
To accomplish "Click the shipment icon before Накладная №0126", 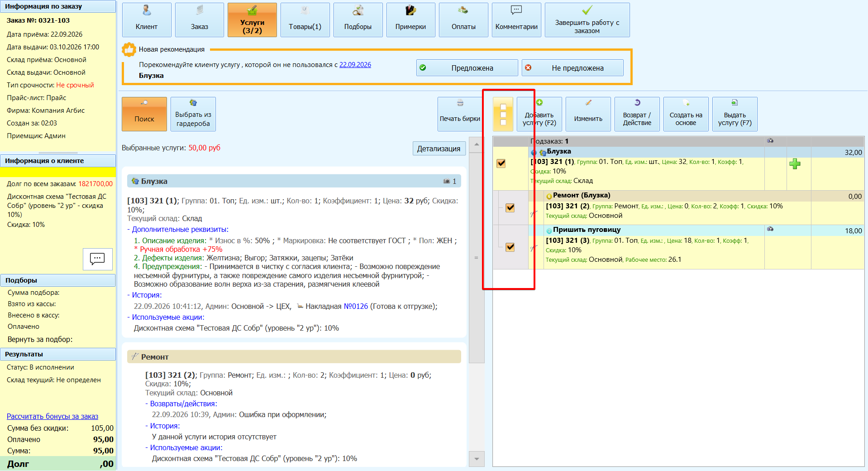I will (300, 306).
